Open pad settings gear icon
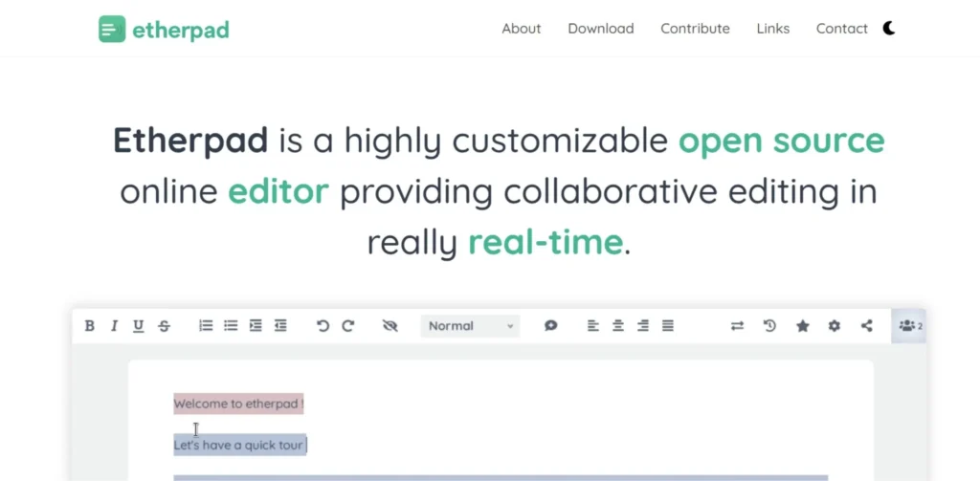980x481 pixels. 834,325
